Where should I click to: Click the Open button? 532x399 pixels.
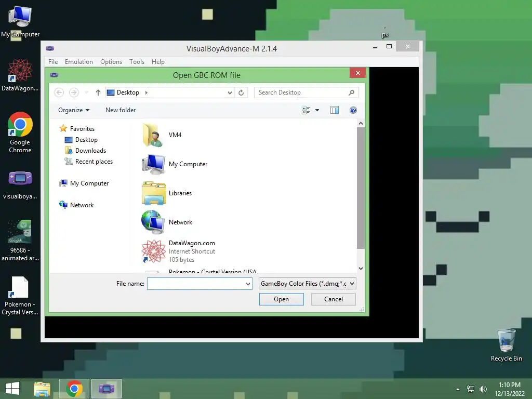(x=281, y=299)
